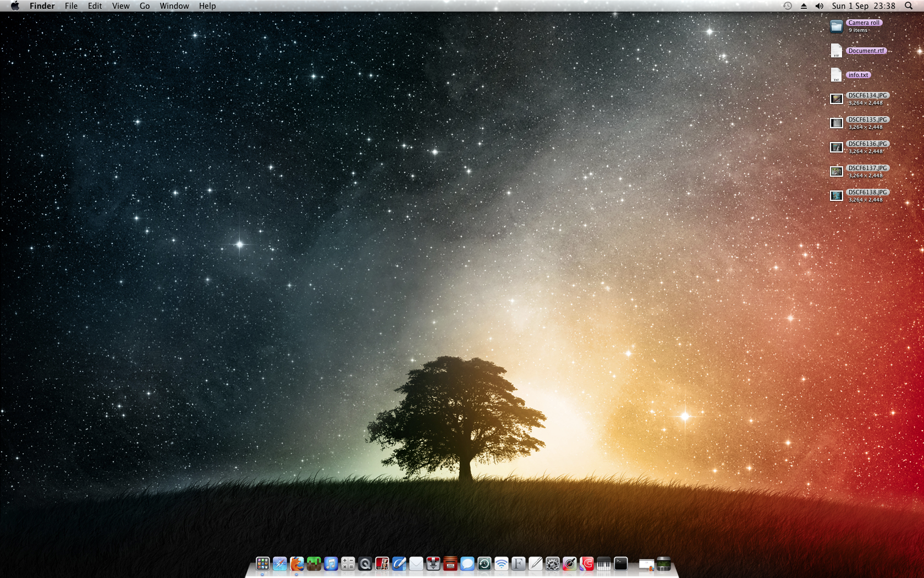Launch QuickTime Player from Dock

tap(365, 564)
